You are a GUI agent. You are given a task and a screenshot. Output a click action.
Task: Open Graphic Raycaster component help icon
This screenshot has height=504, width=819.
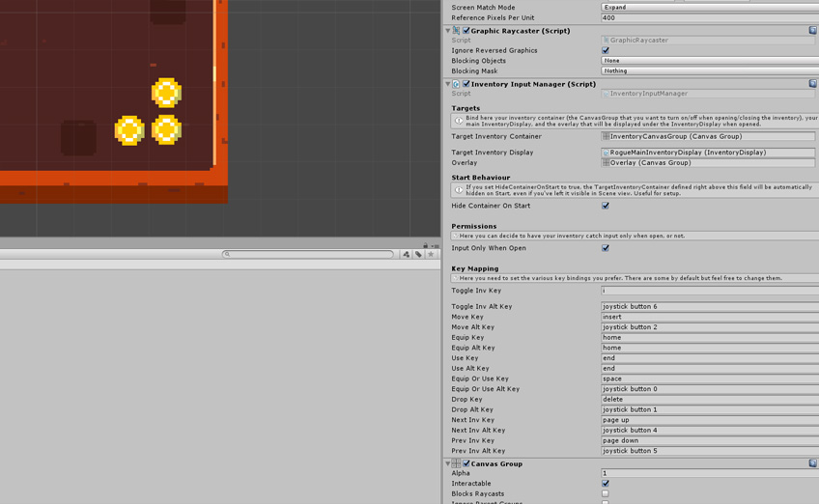click(813, 30)
